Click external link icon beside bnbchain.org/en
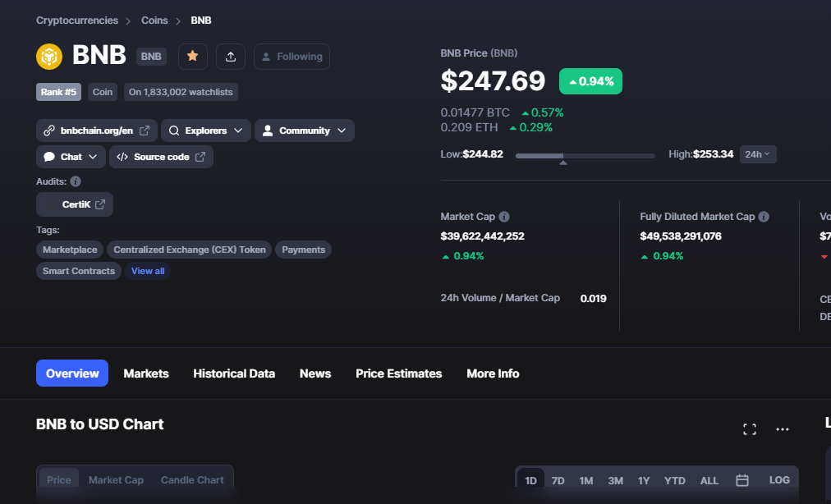Viewport: 831px width, 504px height. click(x=145, y=131)
